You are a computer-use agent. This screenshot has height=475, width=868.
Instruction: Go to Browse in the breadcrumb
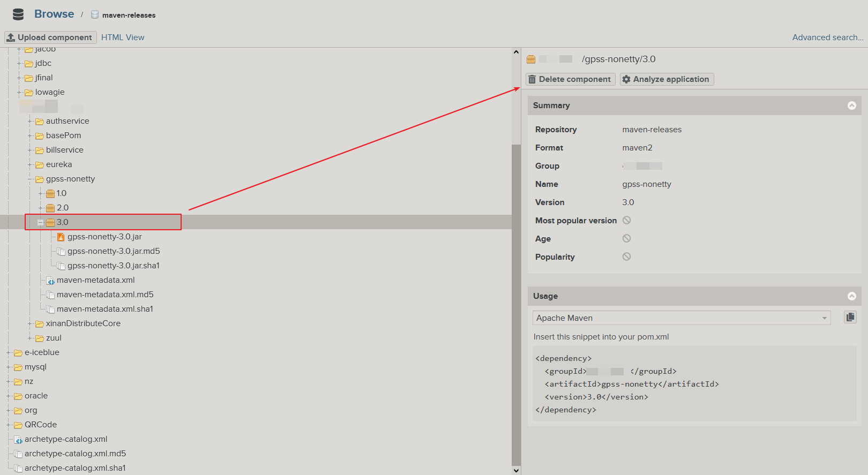click(x=54, y=14)
